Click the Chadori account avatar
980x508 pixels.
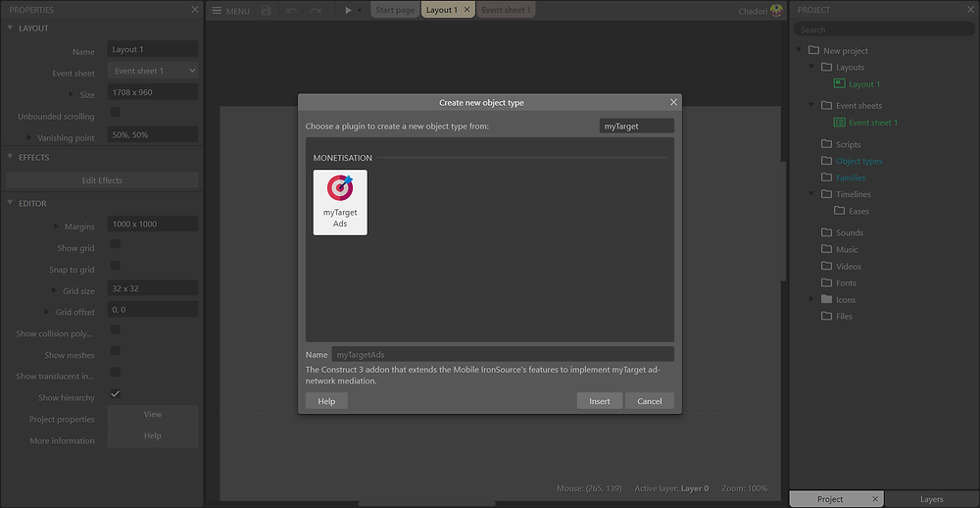tap(776, 10)
